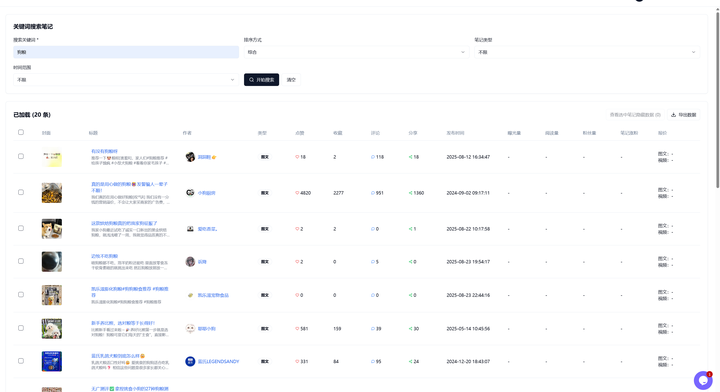Open the 笔记类型 note type dropdown
This screenshot has height=392, width=720.
click(587, 52)
